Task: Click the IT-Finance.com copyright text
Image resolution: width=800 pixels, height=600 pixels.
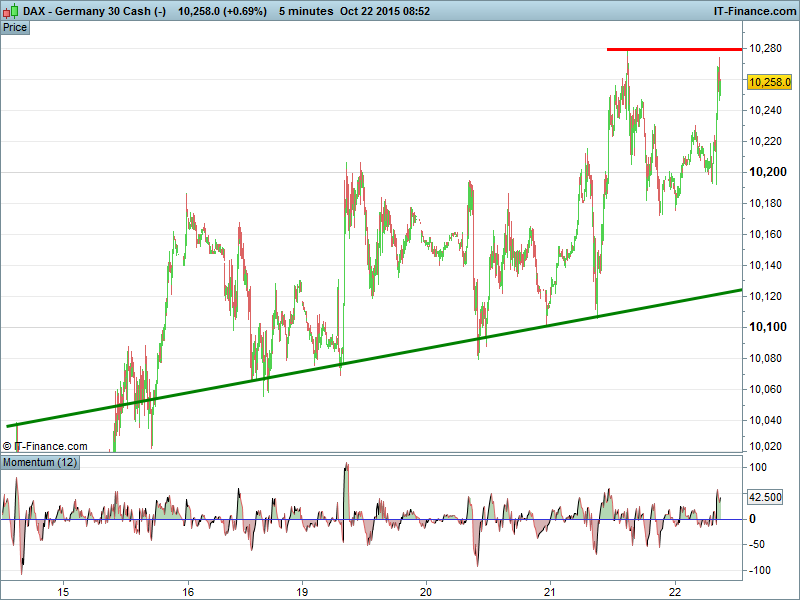Action: pos(46,446)
